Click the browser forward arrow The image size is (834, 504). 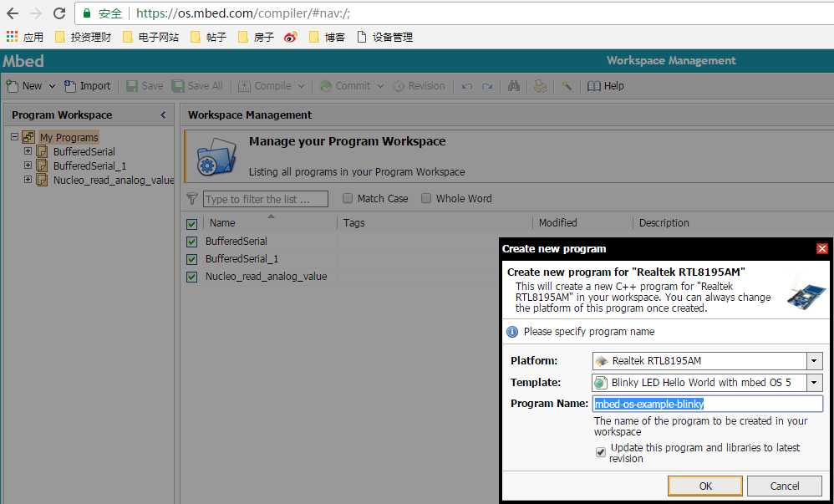[36, 13]
